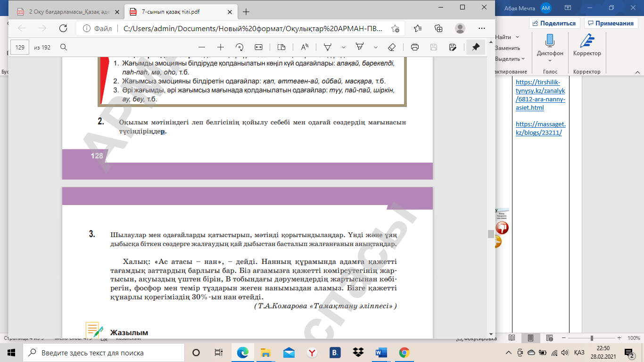644x362 pixels.
Task: Click the Word zoom slider
Action: [592, 338]
